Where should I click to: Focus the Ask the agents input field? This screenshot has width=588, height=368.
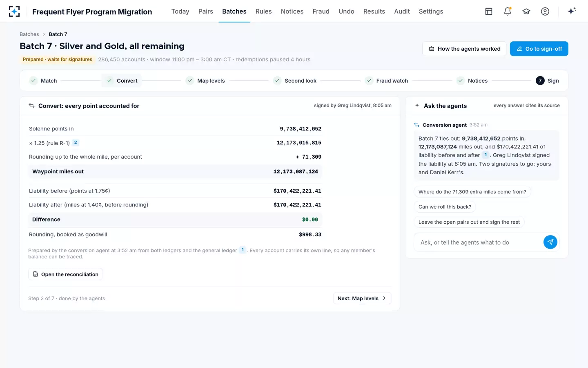[479, 242]
